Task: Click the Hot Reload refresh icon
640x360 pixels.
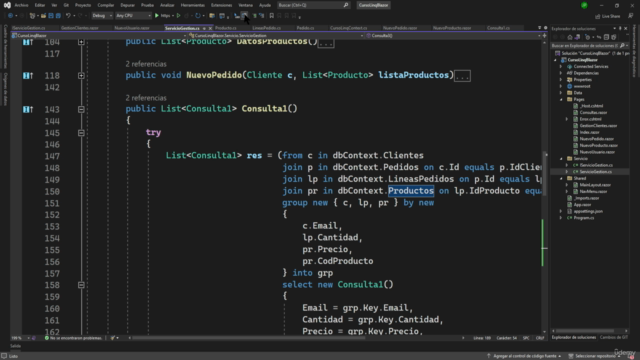Action: click(x=198, y=16)
